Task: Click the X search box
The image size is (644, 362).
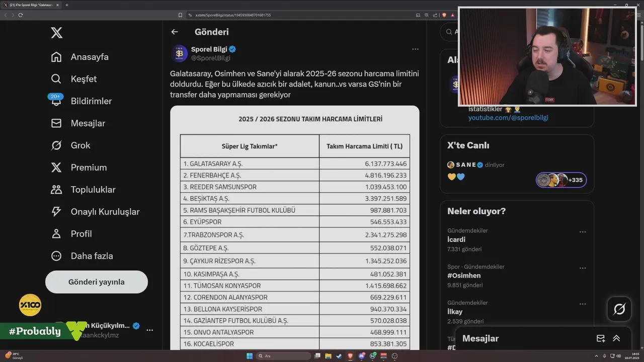Action: point(450,32)
